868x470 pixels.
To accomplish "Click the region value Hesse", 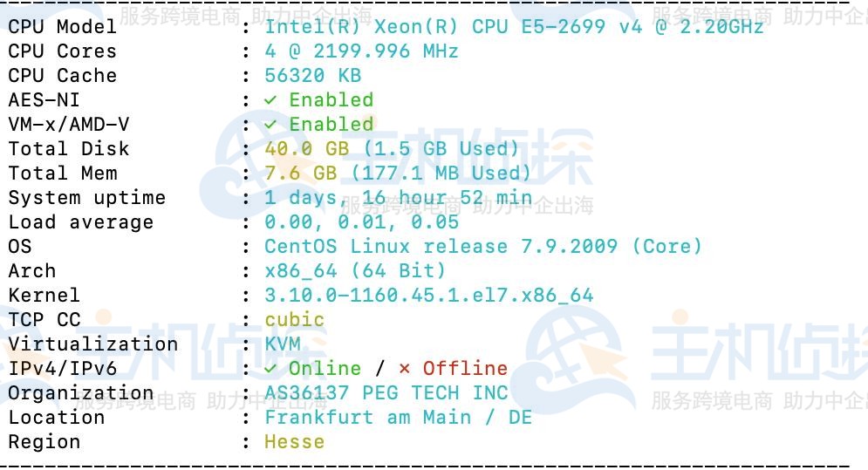I will [x=294, y=442].
